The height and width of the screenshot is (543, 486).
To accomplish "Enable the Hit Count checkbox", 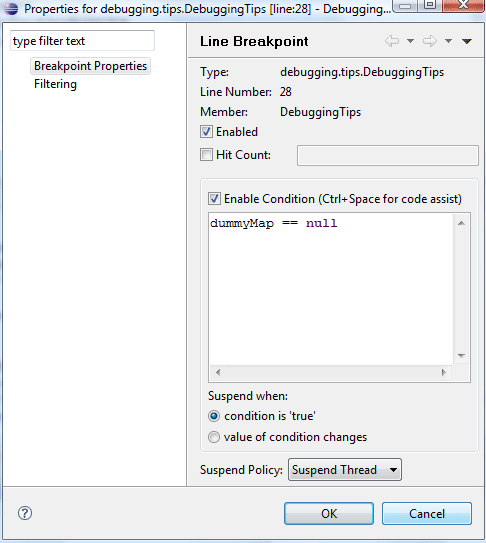I will click(206, 154).
